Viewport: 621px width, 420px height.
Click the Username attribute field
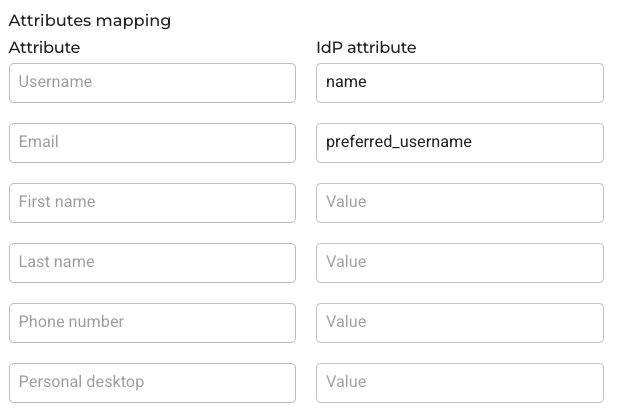tap(152, 83)
